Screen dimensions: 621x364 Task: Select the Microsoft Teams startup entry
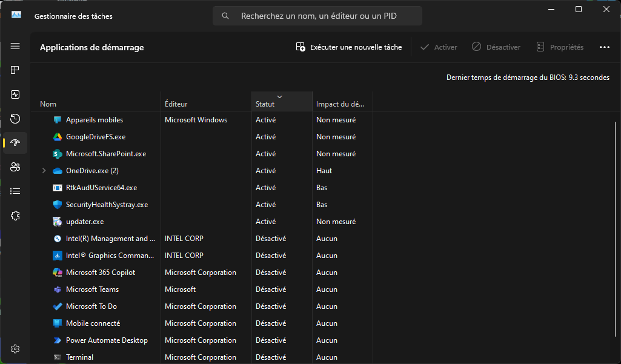(92, 290)
